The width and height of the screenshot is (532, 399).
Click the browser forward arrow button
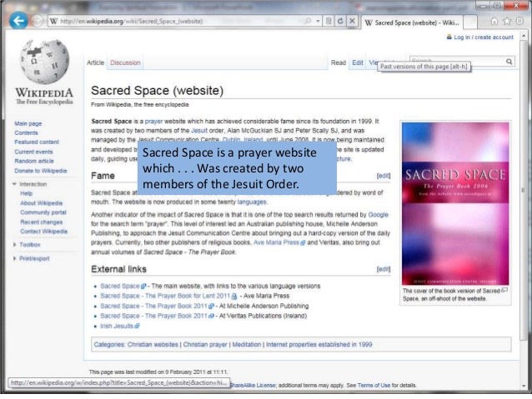pos(37,21)
